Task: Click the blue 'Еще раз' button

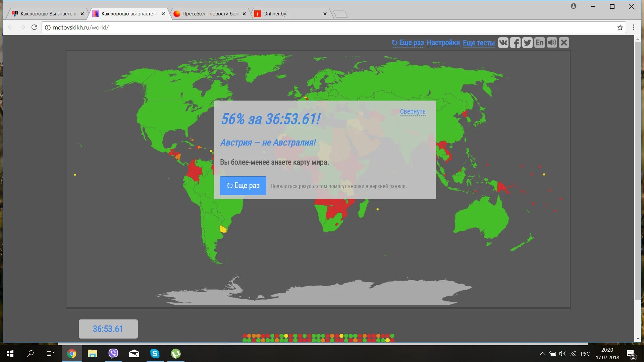Action: pyautogui.click(x=243, y=186)
